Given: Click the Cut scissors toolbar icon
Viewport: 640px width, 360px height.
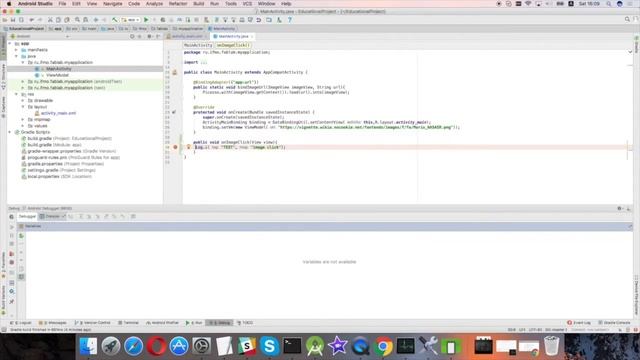Looking at the screenshot, I should click(50, 20).
